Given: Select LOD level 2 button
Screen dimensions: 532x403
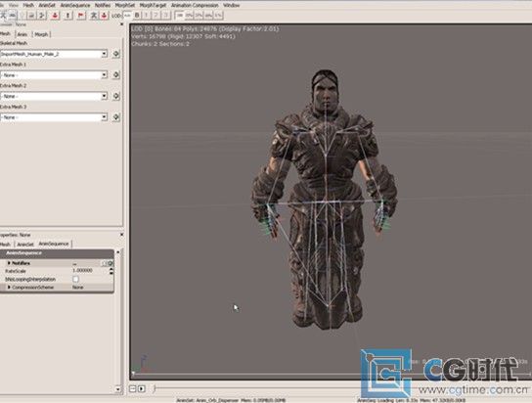Looking at the screenshot, I should [x=155, y=16].
